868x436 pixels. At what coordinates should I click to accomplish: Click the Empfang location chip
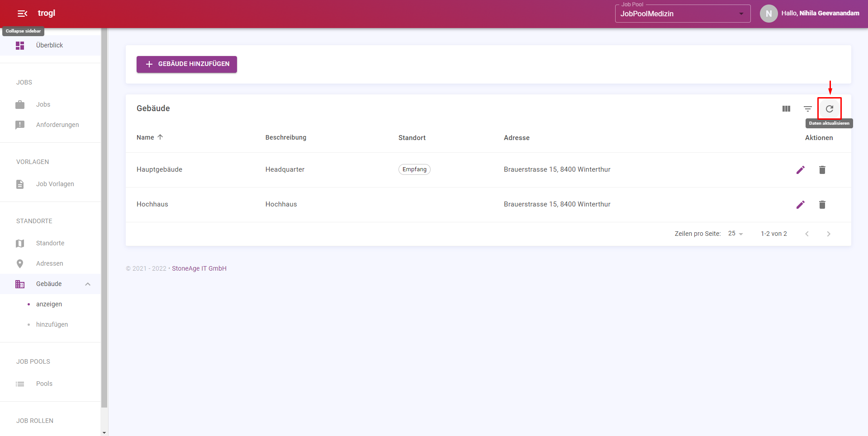pos(414,169)
